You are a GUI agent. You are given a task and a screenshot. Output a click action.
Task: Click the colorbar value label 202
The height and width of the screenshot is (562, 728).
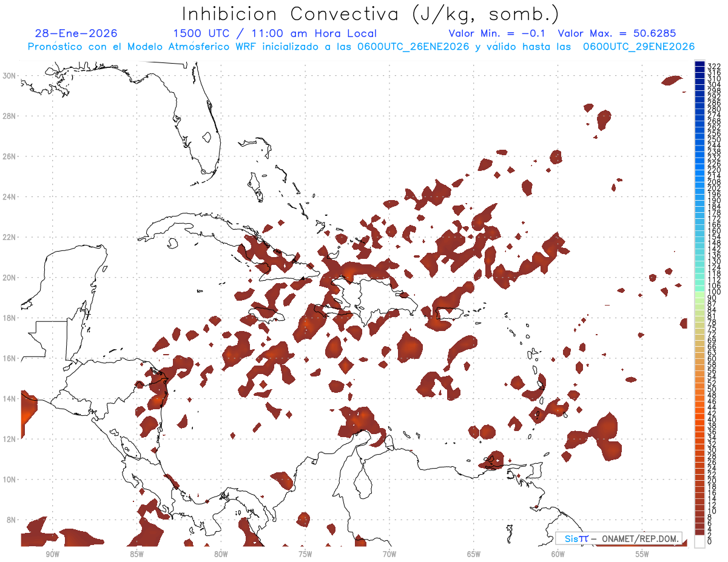click(714, 188)
